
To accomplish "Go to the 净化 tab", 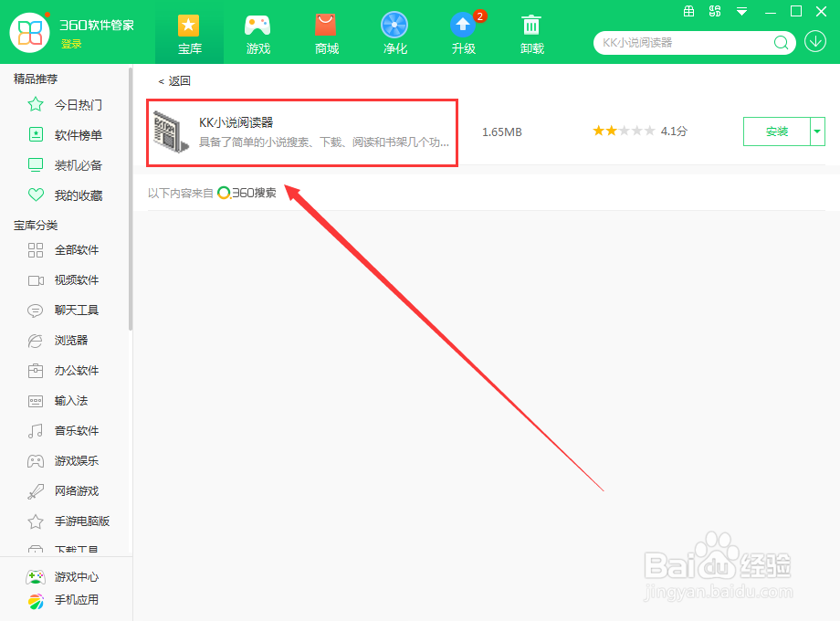I will (x=394, y=35).
